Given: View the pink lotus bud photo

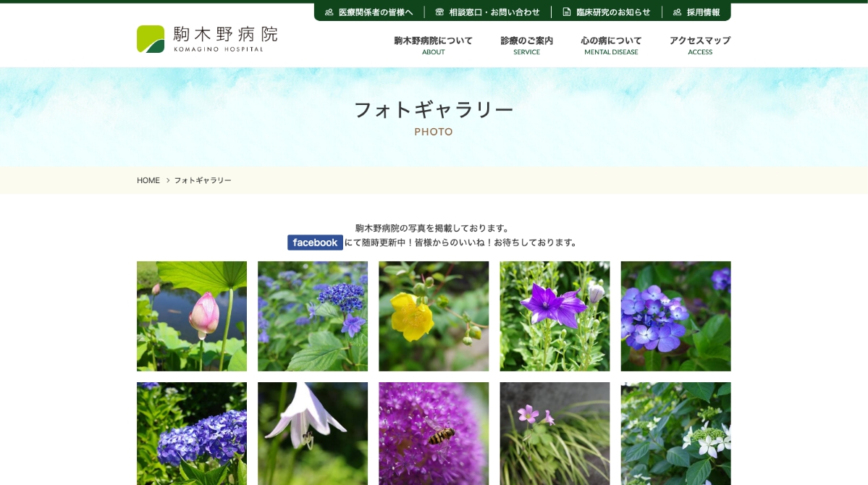Looking at the screenshot, I should [x=192, y=316].
